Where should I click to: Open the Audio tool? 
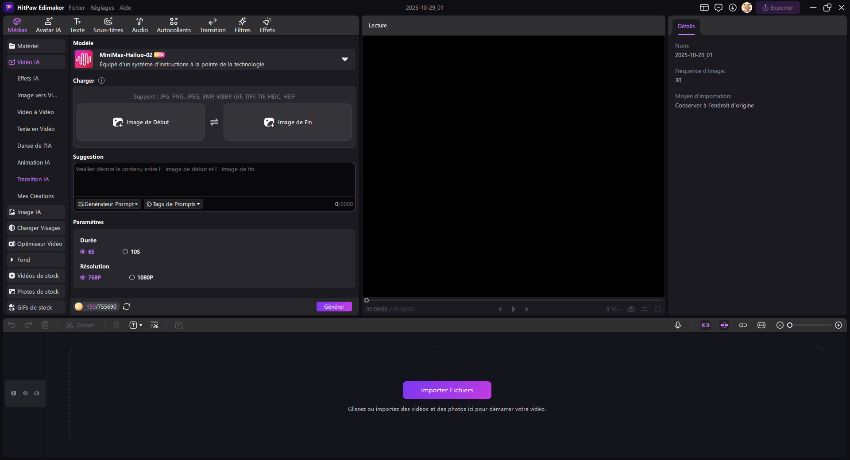[139, 25]
